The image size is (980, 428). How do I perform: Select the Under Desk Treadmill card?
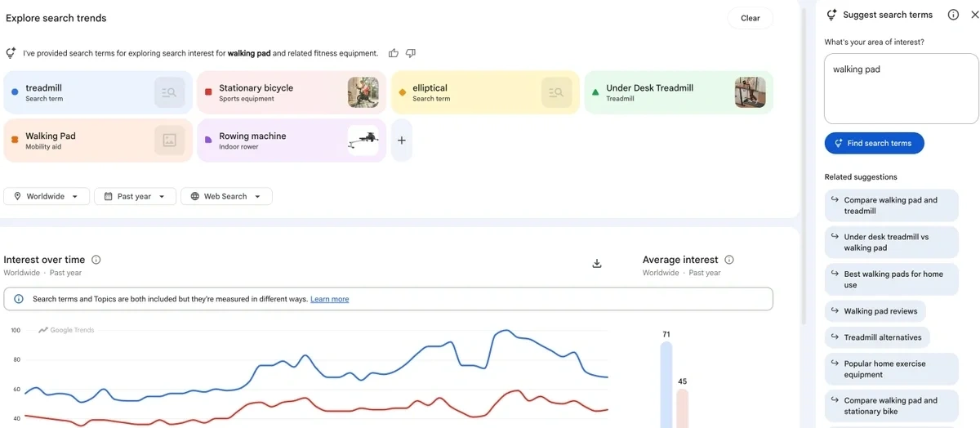[x=679, y=92]
